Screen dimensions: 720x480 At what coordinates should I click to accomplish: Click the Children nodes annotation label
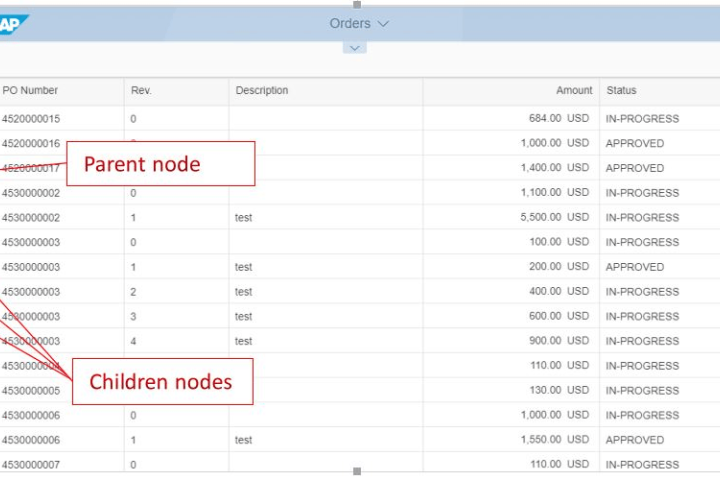161,381
